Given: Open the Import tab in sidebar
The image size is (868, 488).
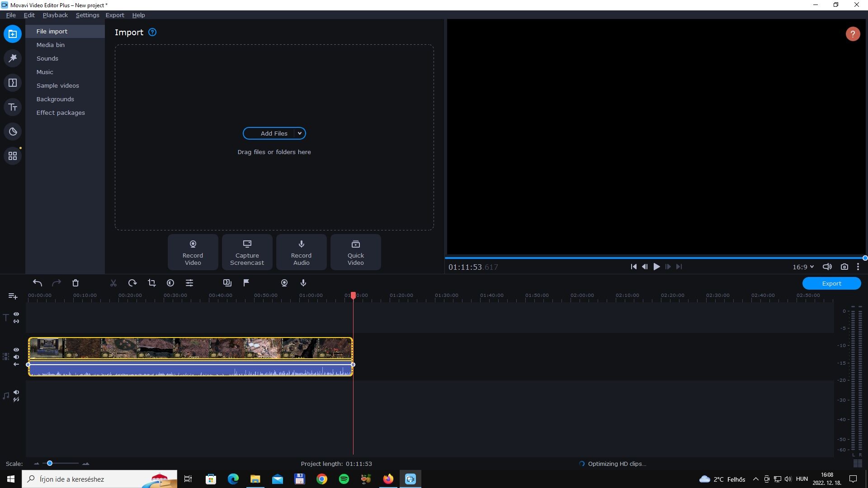Looking at the screenshot, I should tap(13, 34).
